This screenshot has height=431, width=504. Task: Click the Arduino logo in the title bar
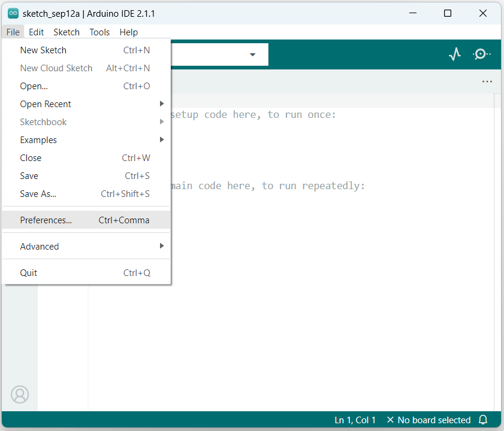tap(13, 12)
